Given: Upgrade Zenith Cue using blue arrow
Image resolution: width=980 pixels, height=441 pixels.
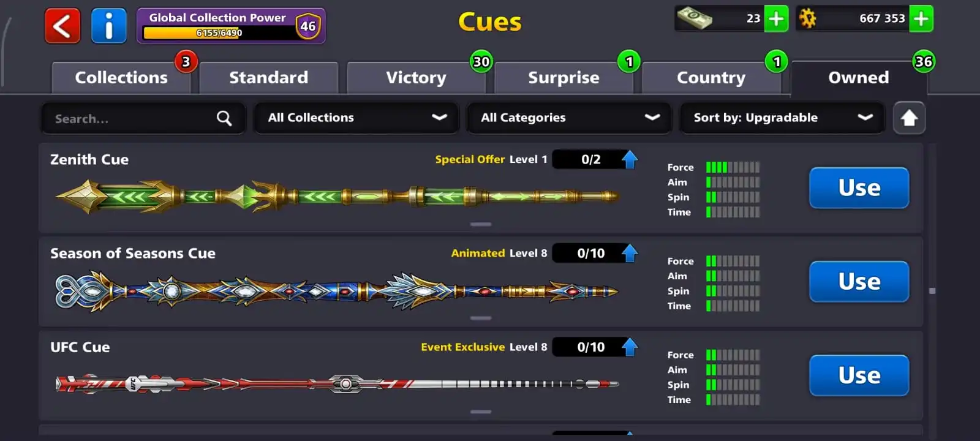Looking at the screenshot, I should click(630, 159).
